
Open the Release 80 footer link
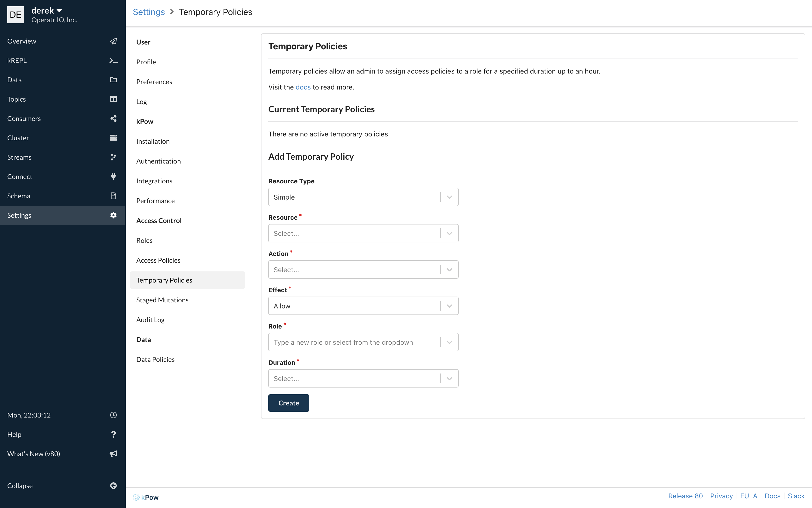point(685,496)
